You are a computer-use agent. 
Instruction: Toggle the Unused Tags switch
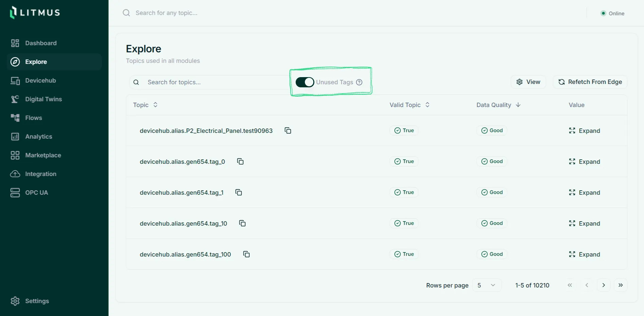[x=305, y=82]
